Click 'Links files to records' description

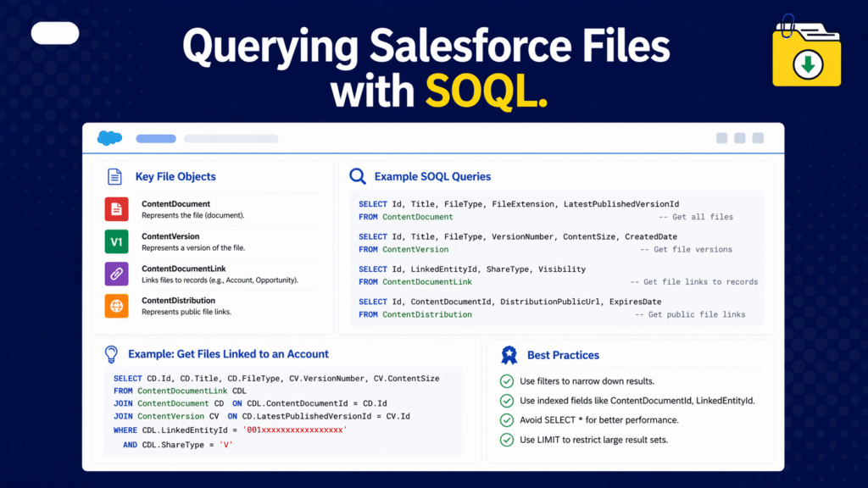pos(220,280)
